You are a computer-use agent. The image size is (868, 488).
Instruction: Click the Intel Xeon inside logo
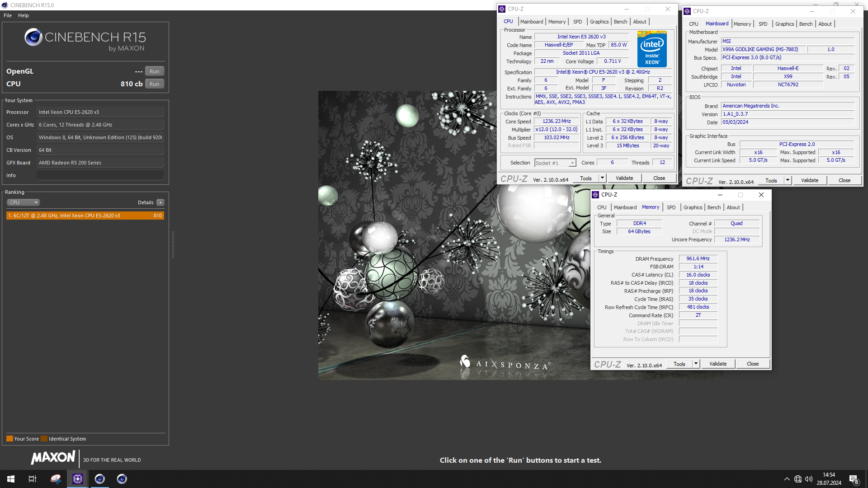click(652, 49)
